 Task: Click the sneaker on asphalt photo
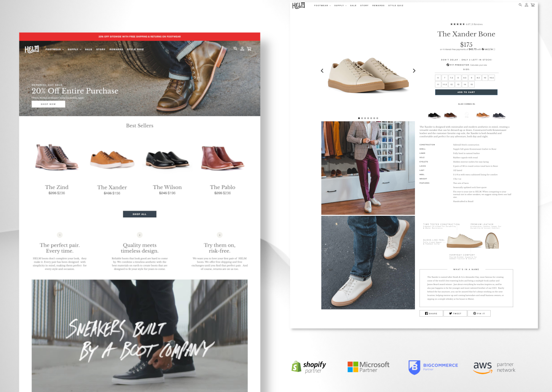[x=368, y=263]
